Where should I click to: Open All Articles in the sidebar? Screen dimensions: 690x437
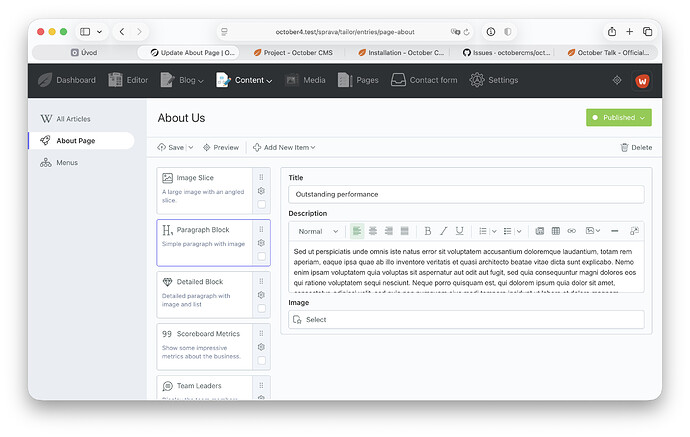click(x=73, y=119)
